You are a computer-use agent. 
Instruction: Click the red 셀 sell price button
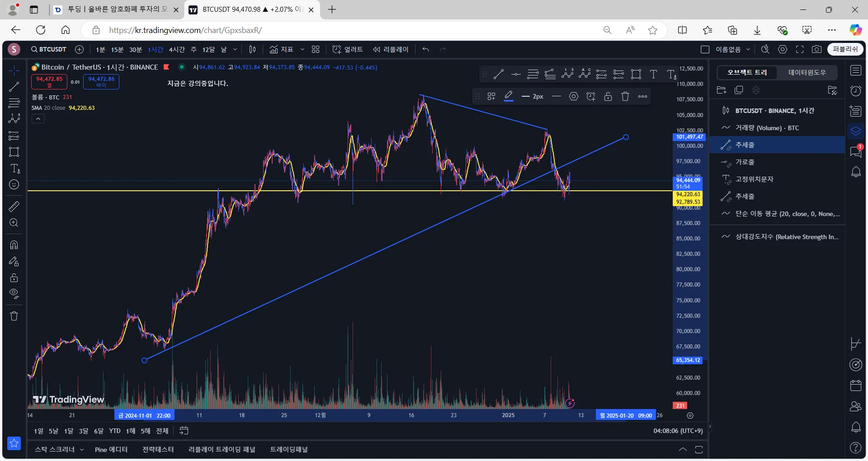[49, 82]
